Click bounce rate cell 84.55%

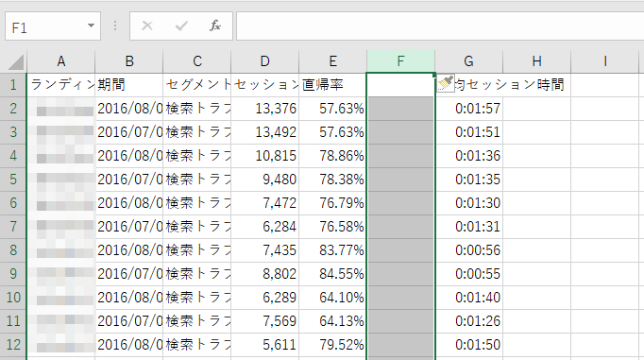pyautogui.click(x=333, y=274)
